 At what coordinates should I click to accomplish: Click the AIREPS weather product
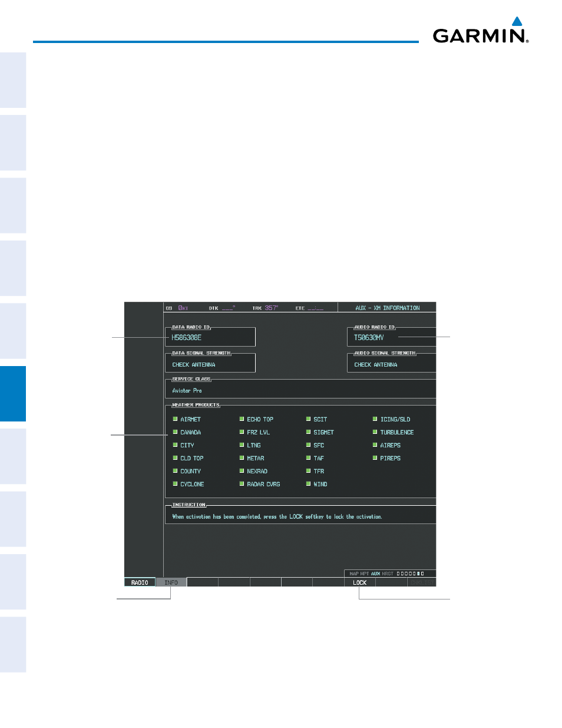click(386, 445)
